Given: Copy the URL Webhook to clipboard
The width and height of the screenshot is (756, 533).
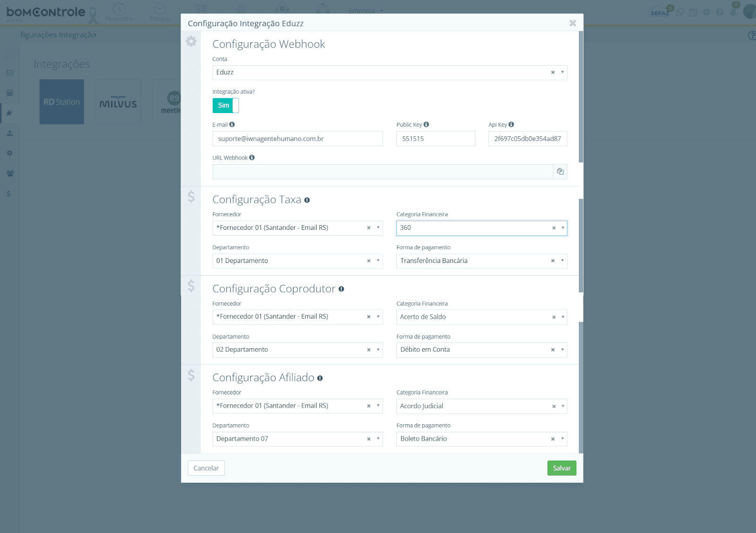Looking at the screenshot, I should click(x=560, y=172).
